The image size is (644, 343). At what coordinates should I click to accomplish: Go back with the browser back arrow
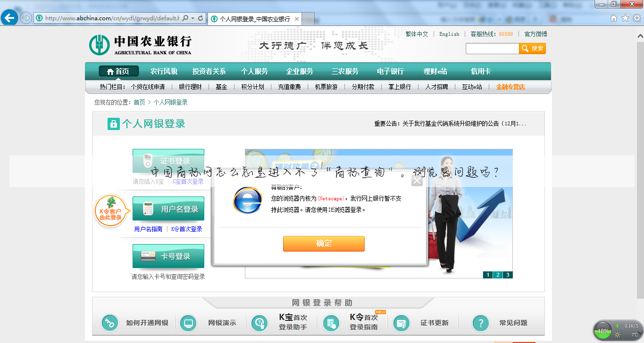click(9, 18)
